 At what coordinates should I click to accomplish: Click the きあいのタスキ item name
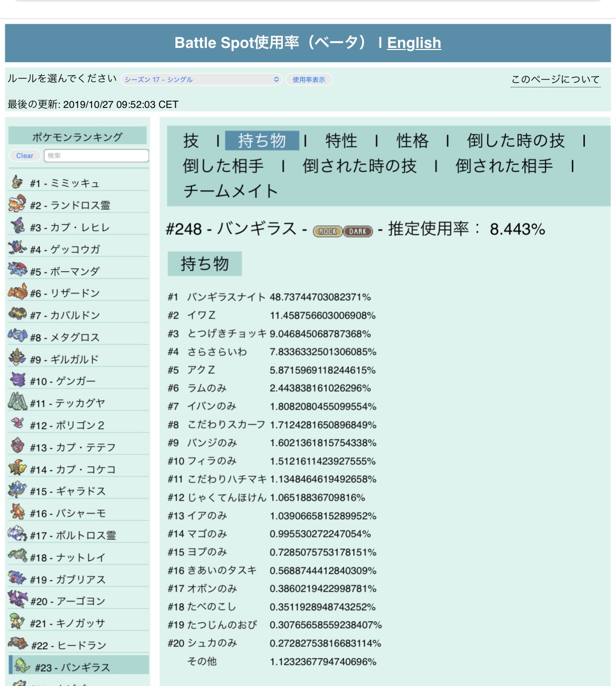coord(222,571)
